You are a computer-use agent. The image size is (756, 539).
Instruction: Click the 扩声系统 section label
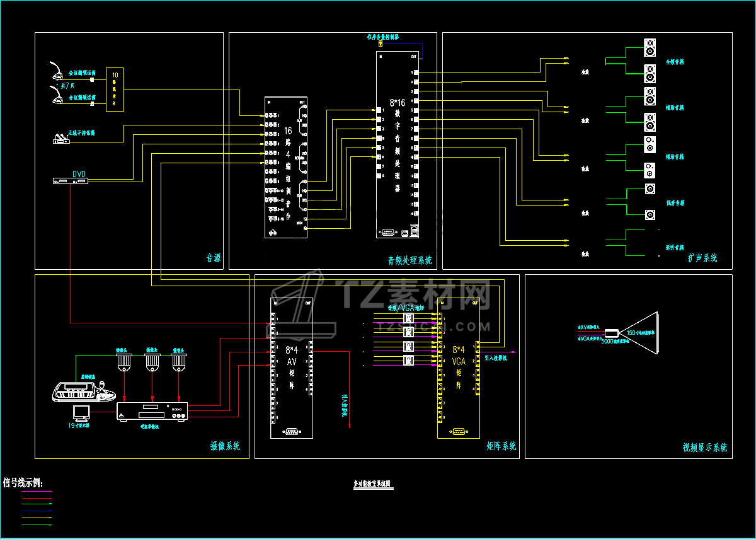tap(702, 258)
